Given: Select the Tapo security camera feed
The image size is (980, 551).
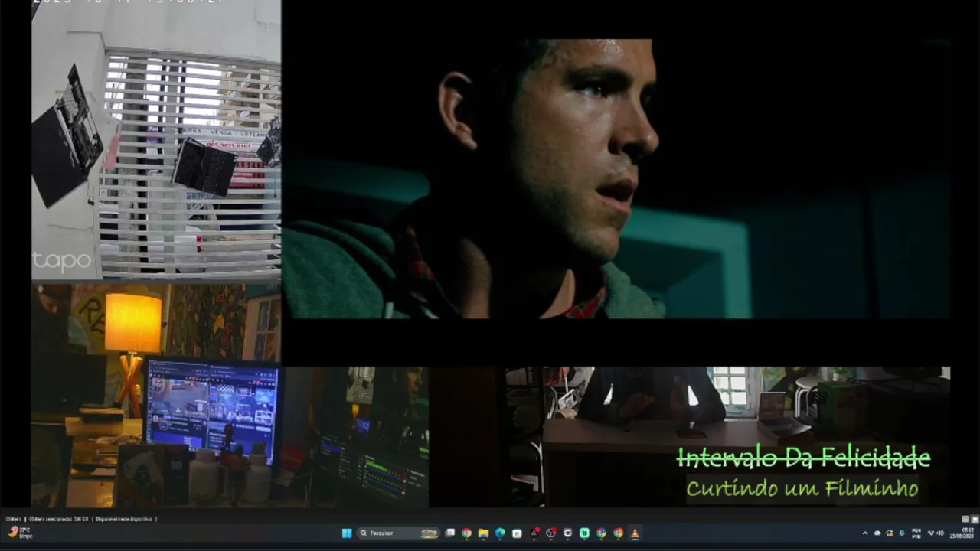Looking at the screenshot, I should pos(156,140).
